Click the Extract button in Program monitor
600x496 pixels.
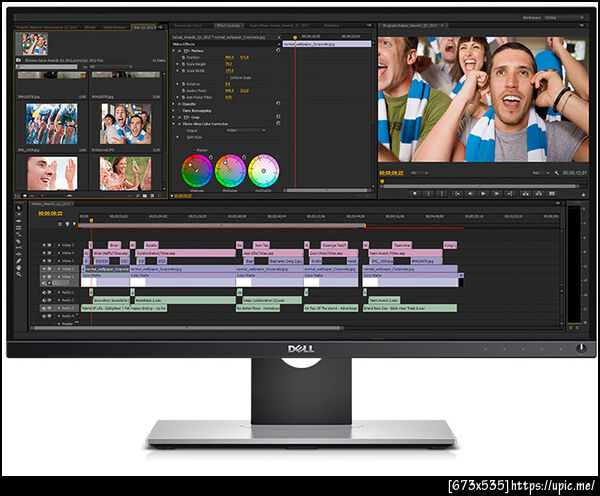click(x=539, y=194)
